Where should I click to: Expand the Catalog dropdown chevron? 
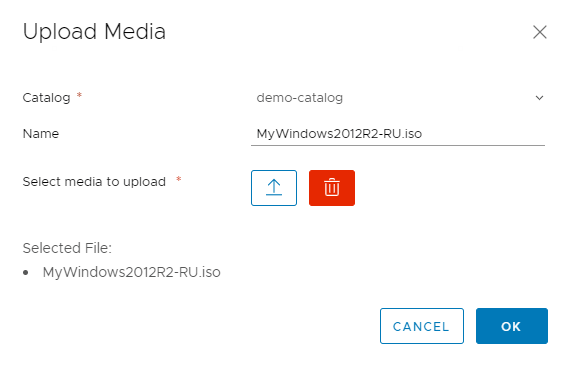click(539, 98)
